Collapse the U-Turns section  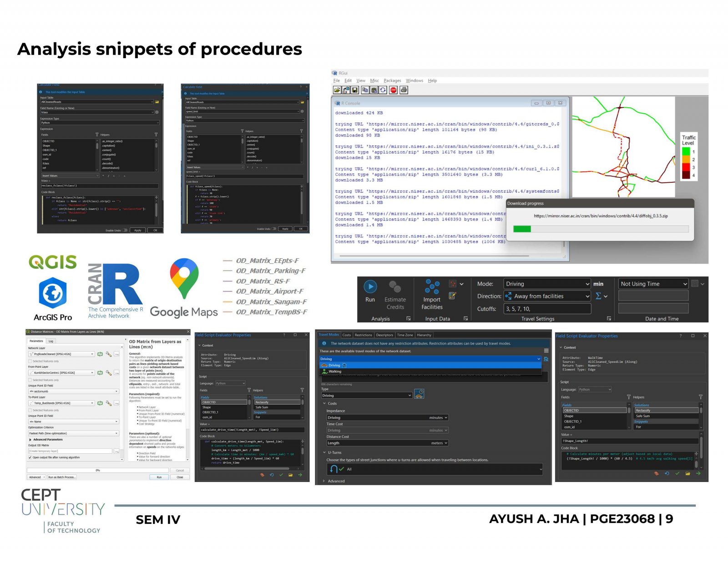[324, 452]
